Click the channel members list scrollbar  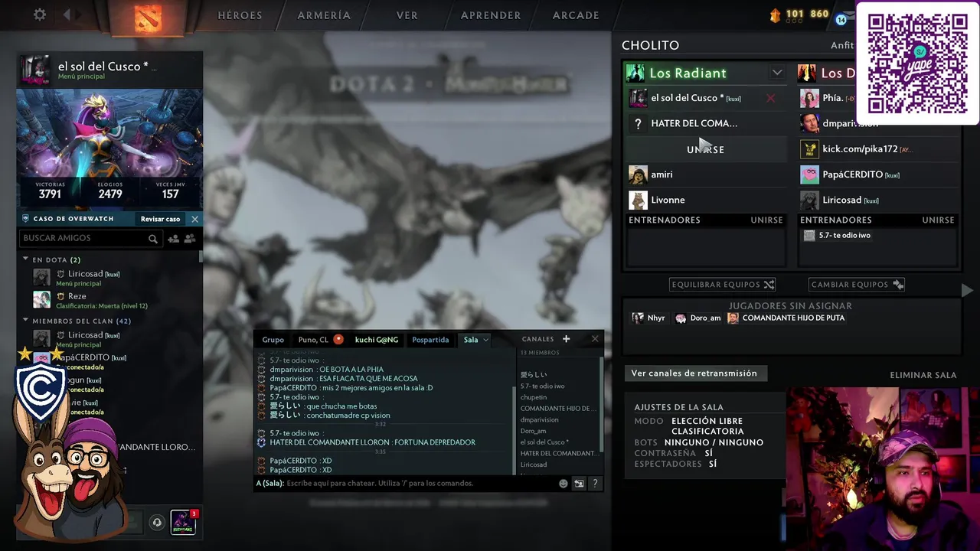click(x=601, y=406)
